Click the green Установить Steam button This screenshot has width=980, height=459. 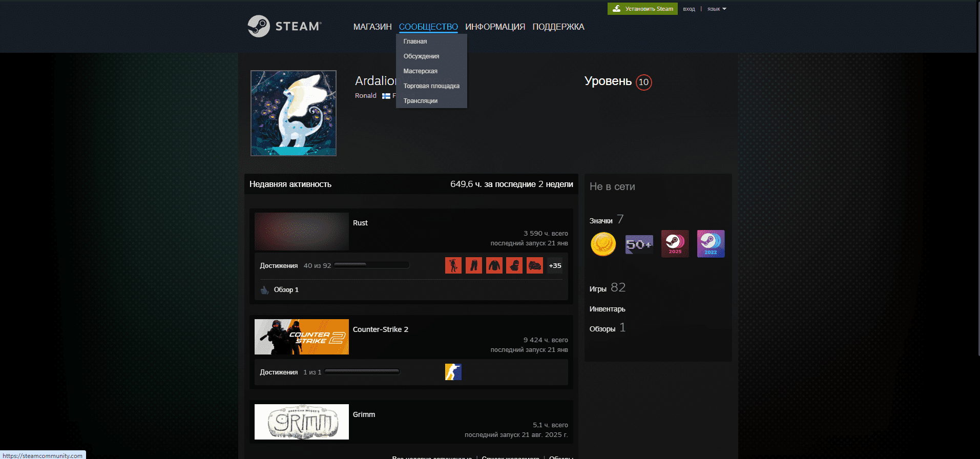click(x=642, y=9)
